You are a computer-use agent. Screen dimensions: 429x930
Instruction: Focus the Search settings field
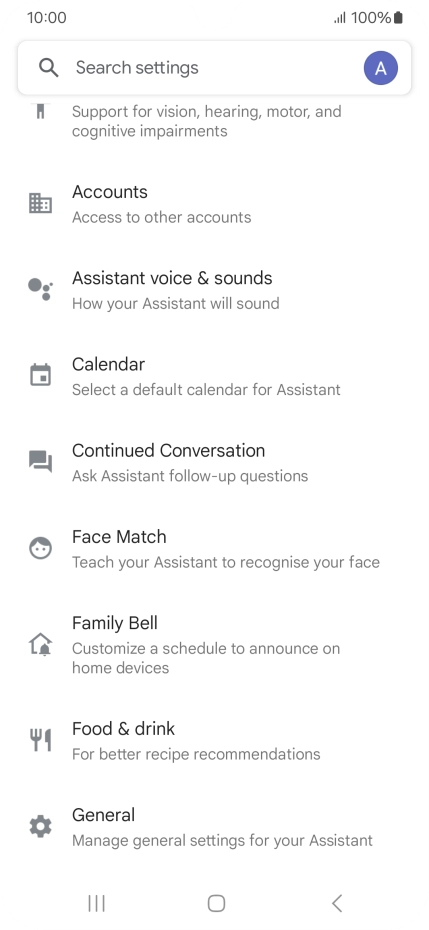tap(214, 68)
